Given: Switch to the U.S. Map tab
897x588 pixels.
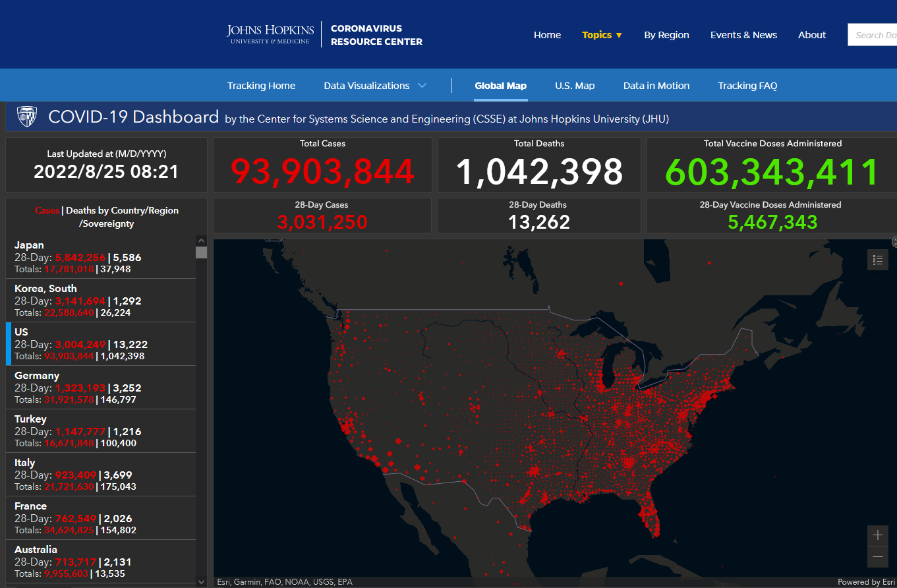Looking at the screenshot, I should (x=575, y=86).
